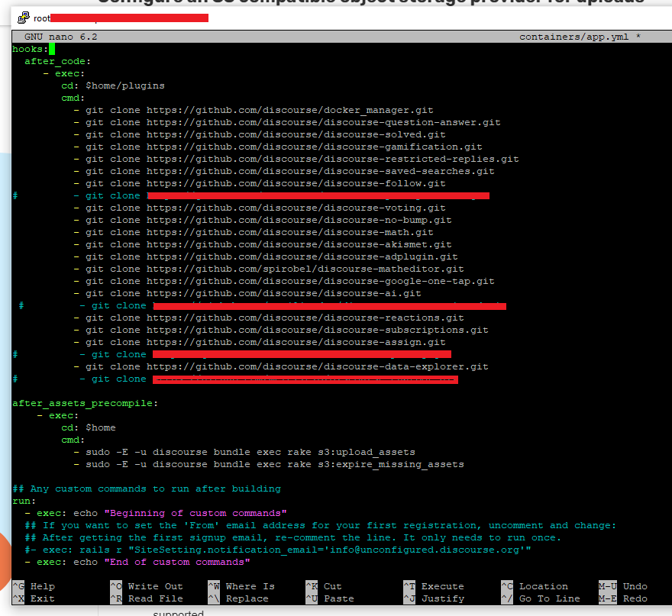The width and height of the screenshot is (672, 616).
Task: Click the discourse-restricted-replies.git clone line
Action: (296, 159)
